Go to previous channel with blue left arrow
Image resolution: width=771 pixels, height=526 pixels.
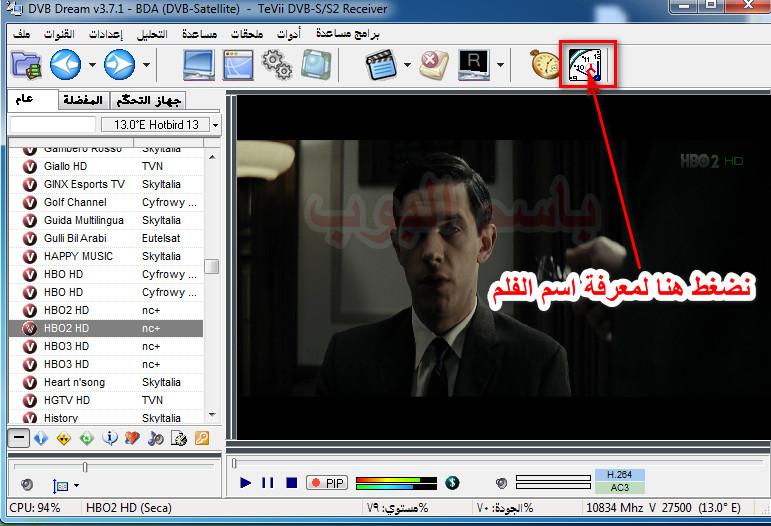(65, 64)
